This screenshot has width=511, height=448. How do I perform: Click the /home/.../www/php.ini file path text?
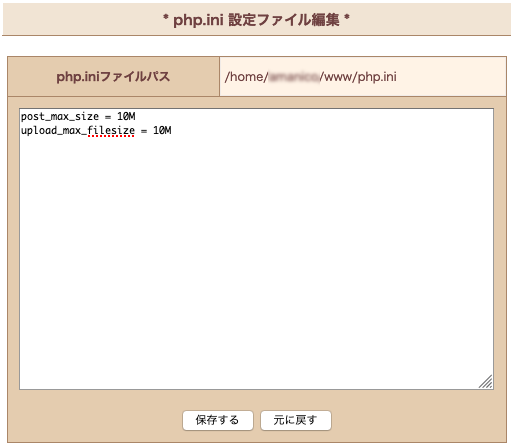tap(311, 77)
